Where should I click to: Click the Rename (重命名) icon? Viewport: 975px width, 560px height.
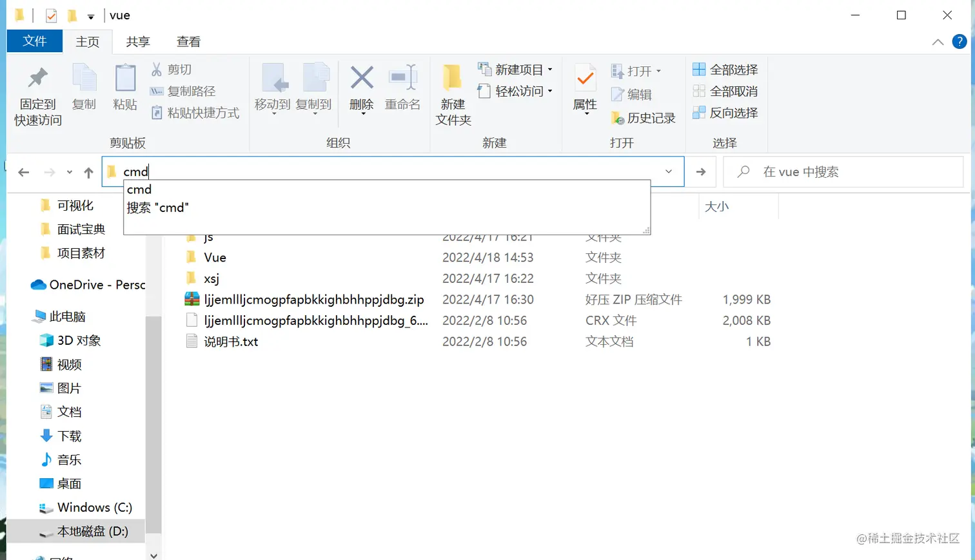403,79
